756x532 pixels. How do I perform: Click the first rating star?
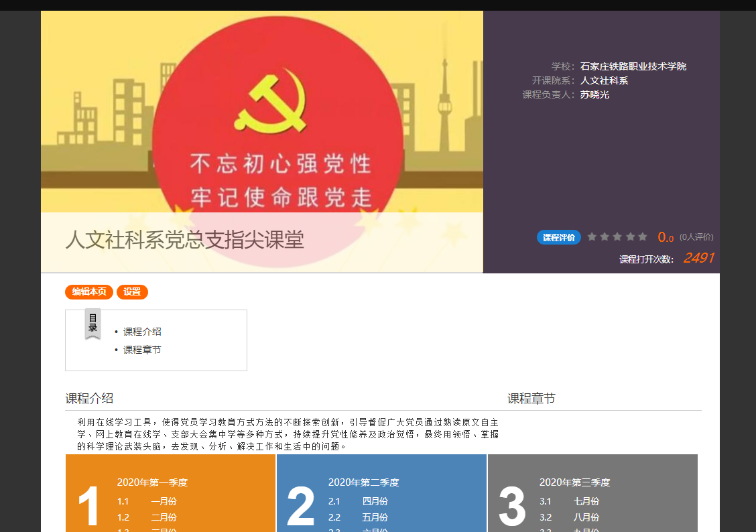click(592, 237)
